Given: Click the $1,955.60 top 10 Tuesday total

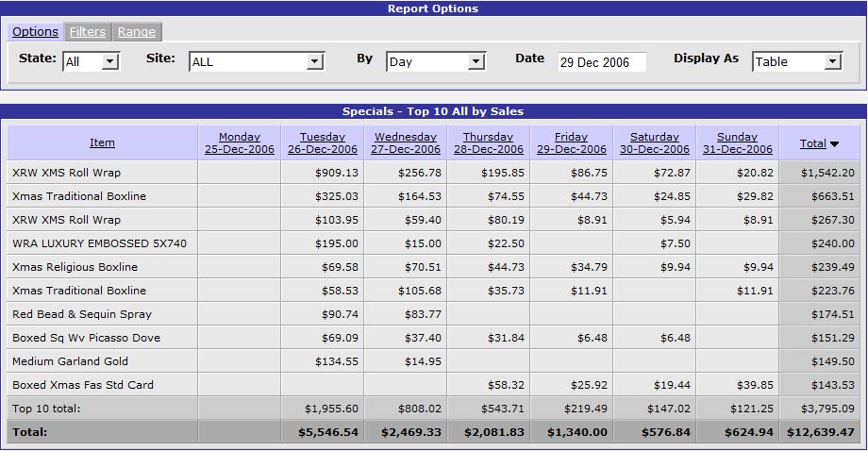Looking at the screenshot, I should coord(331,409).
